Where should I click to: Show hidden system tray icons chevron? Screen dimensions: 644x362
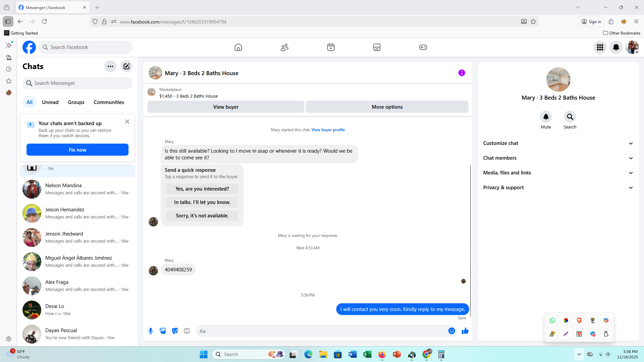(579, 354)
